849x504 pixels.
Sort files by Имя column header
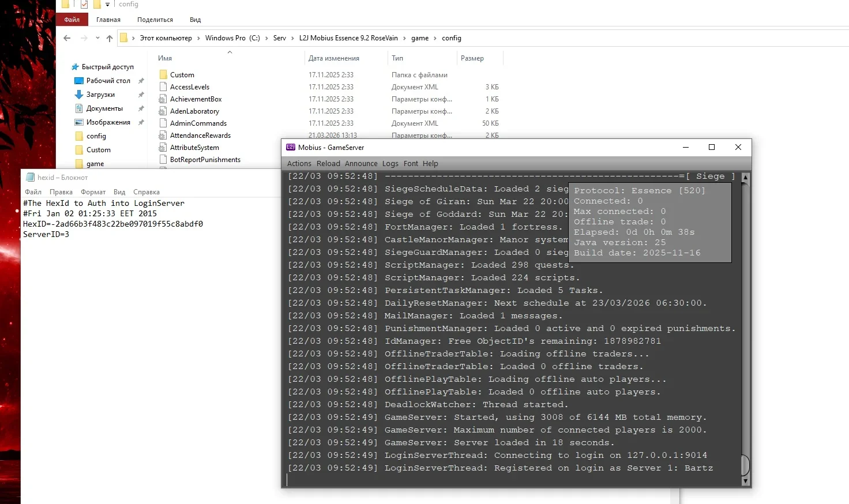click(x=165, y=58)
